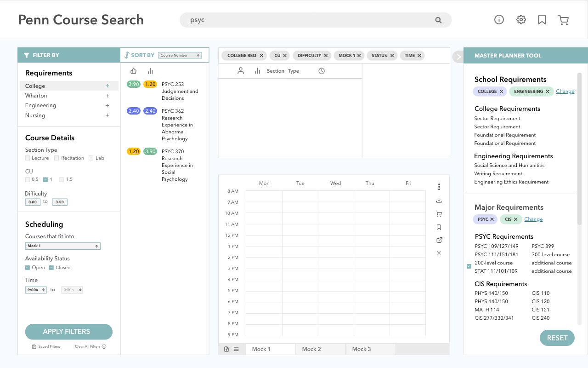Expand the Wharton requirements plus
The image size is (588, 368).
(x=107, y=96)
